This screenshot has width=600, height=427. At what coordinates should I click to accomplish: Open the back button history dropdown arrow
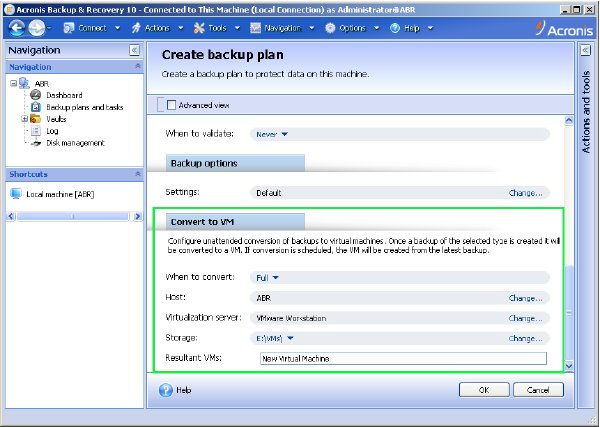50,28
